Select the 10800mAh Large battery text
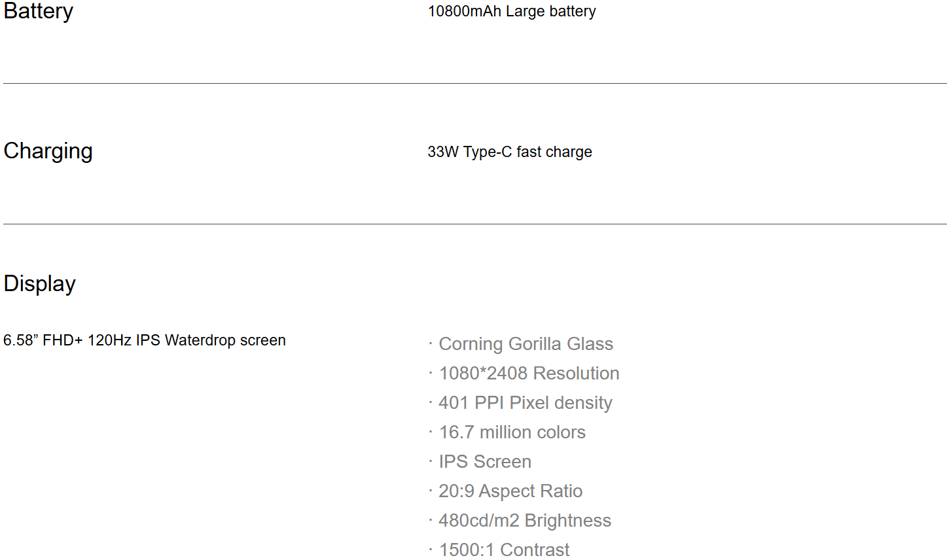Screen dimensions: 947x560 [512, 11]
